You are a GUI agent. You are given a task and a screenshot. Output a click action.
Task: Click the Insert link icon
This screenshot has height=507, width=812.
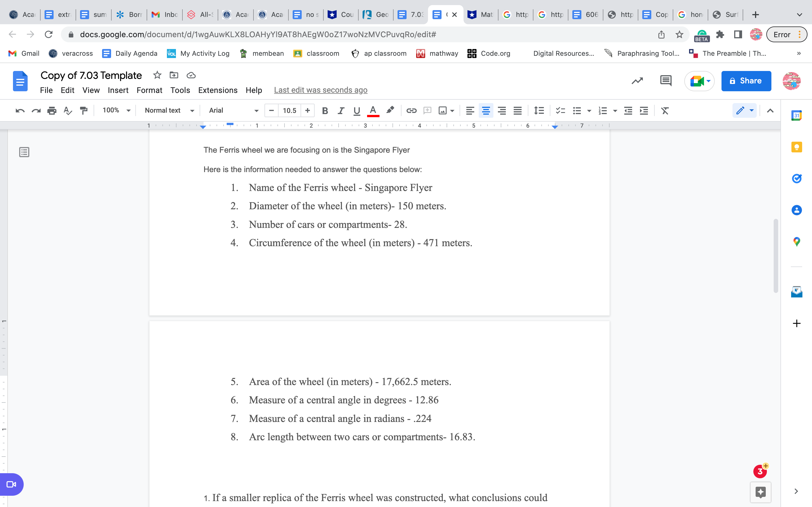[411, 111]
